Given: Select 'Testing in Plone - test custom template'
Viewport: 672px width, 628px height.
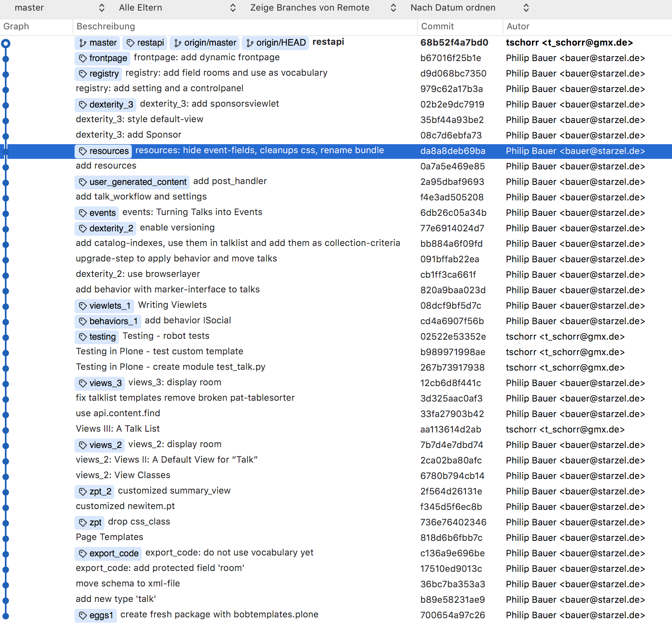Looking at the screenshot, I should 159,351.
